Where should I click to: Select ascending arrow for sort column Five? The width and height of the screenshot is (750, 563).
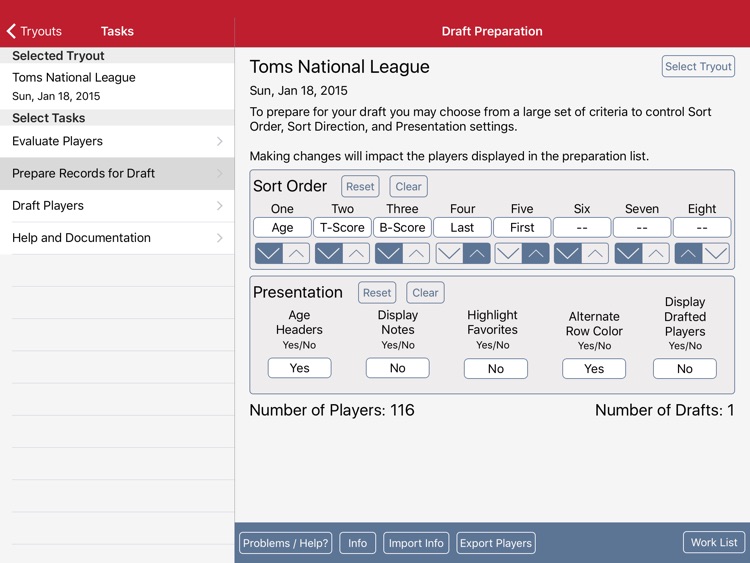(536, 254)
